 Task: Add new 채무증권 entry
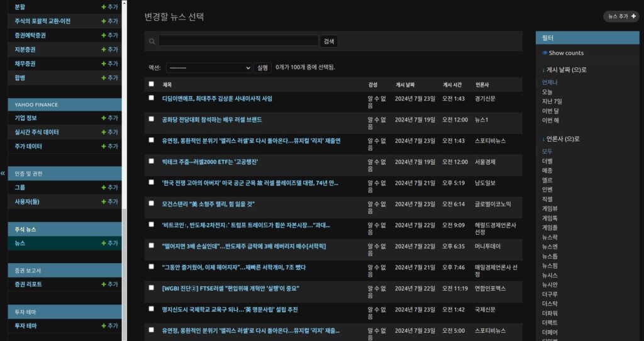[109, 64]
